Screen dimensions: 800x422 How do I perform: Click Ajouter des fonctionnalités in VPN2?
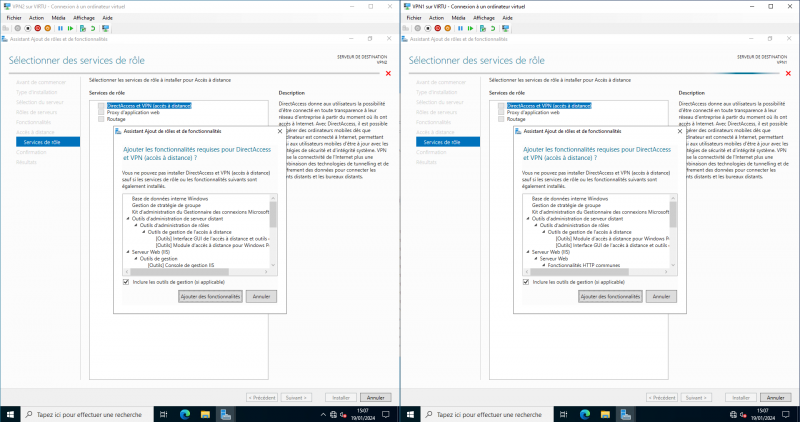(210, 296)
